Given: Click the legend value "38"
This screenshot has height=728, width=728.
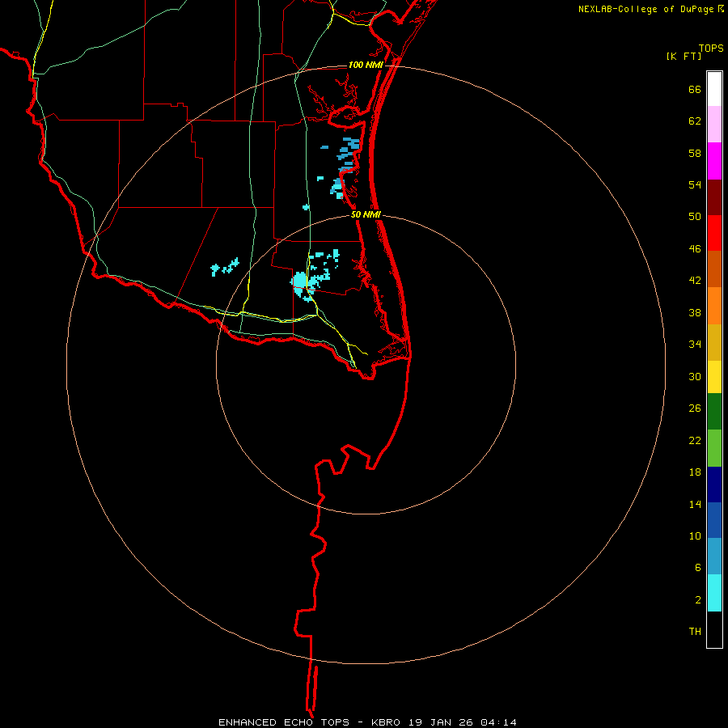Looking at the screenshot, I should [695, 313].
